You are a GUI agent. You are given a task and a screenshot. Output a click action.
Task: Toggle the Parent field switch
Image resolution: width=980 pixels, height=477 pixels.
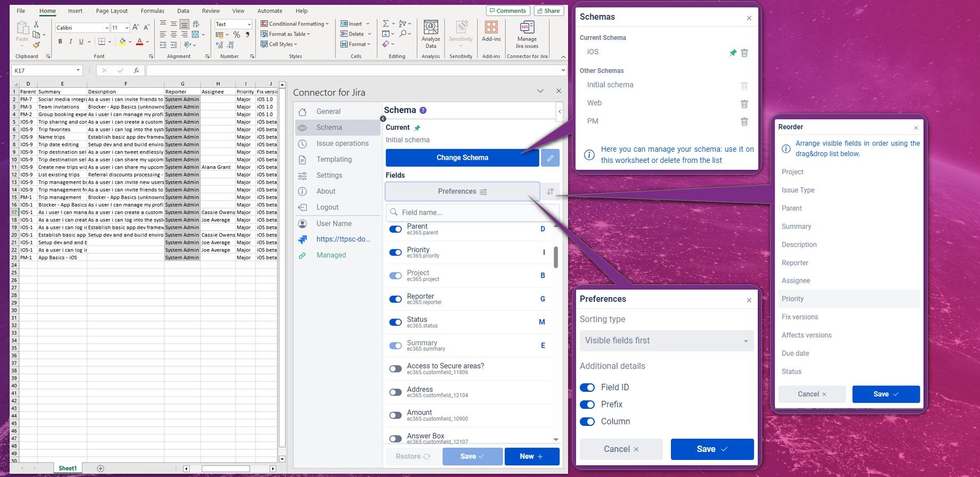click(395, 229)
